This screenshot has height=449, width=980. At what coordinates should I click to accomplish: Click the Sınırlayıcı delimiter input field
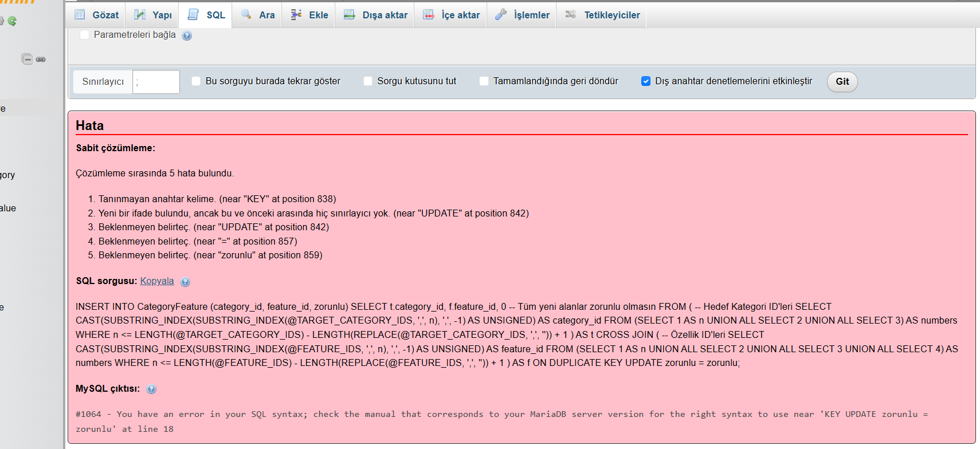[156, 82]
